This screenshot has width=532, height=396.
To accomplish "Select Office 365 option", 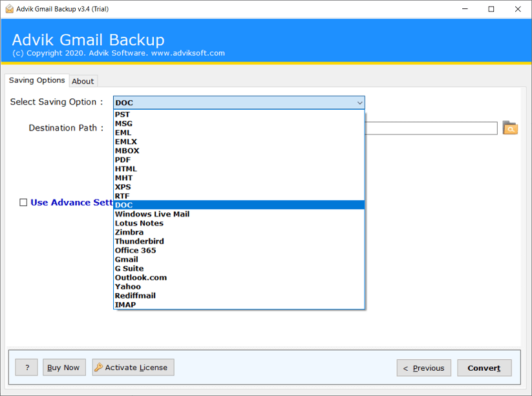I will click(x=239, y=250).
